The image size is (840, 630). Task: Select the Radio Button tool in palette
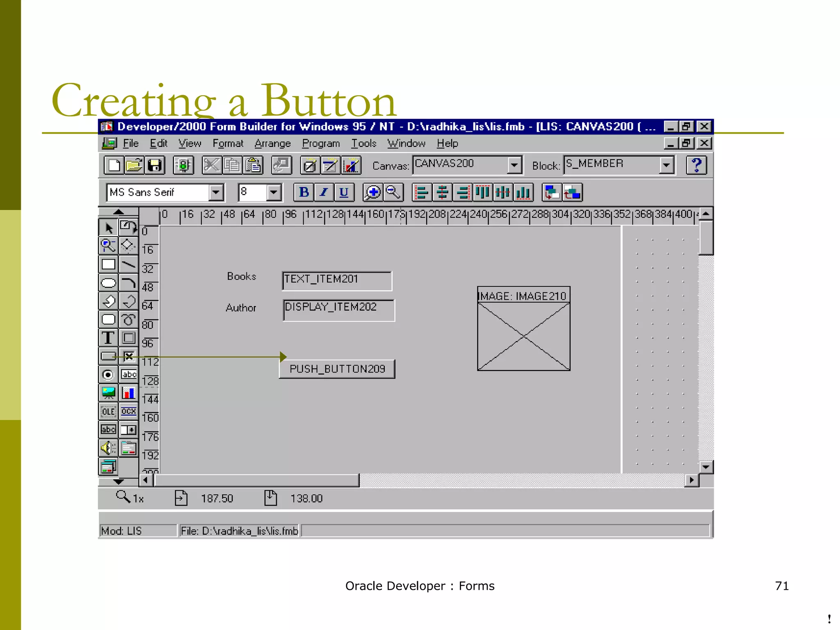click(x=108, y=374)
